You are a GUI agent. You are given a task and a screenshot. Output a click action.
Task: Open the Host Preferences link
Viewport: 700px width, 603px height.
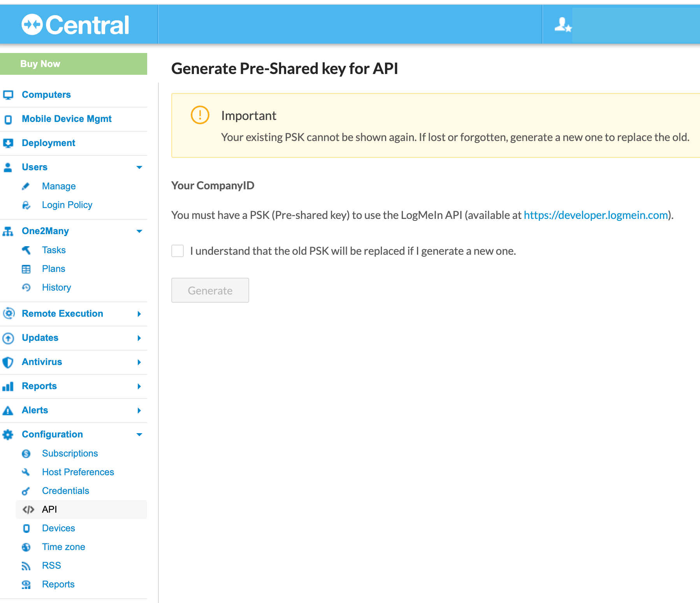point(78,472)
